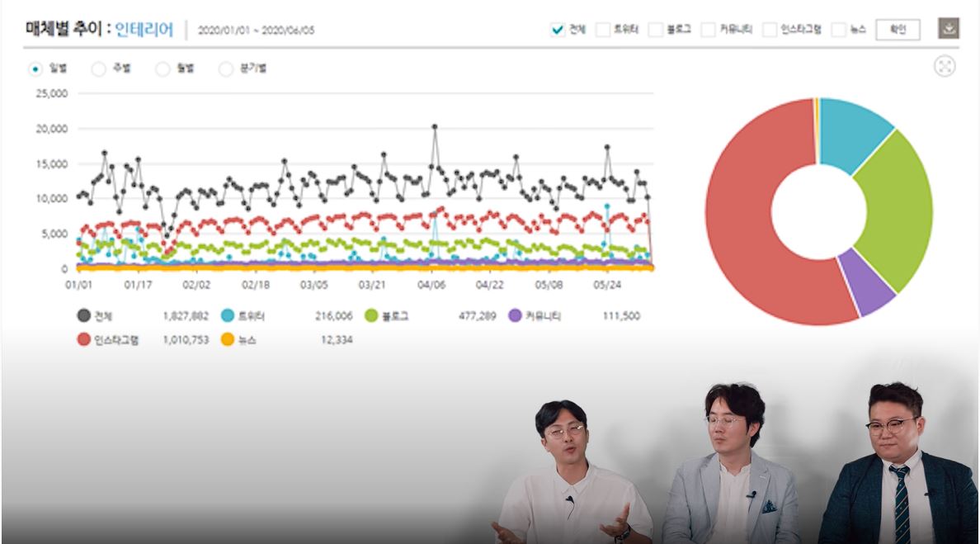Click the Instagram value 1,010,753
This screenshot has height=544, width=980.
[186, 339]
